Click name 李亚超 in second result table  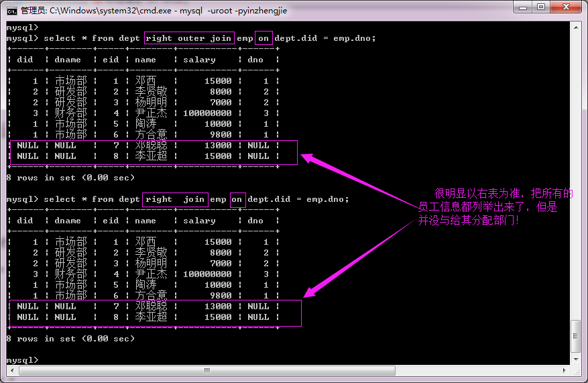point(151,317)
